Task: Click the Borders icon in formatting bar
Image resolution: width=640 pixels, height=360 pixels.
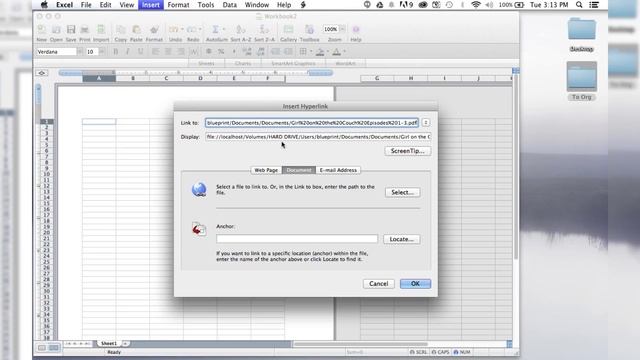Action: [x=303, y=52]
